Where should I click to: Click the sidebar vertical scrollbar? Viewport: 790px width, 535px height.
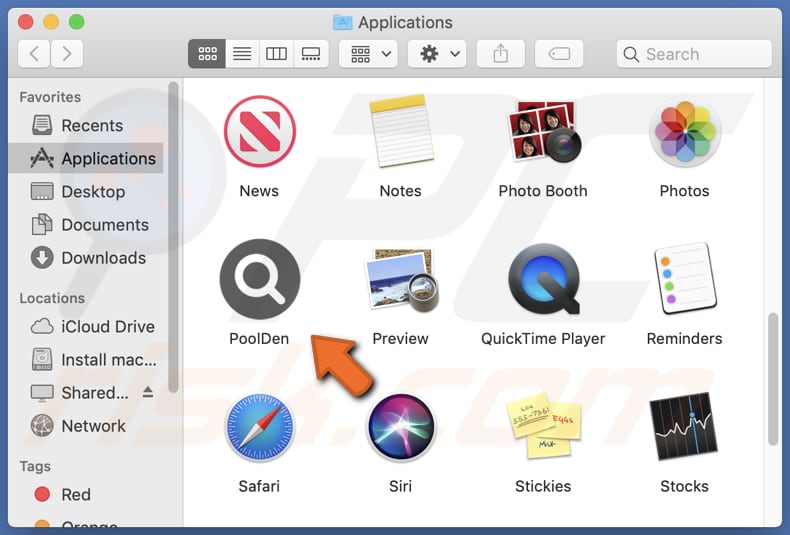173,237
